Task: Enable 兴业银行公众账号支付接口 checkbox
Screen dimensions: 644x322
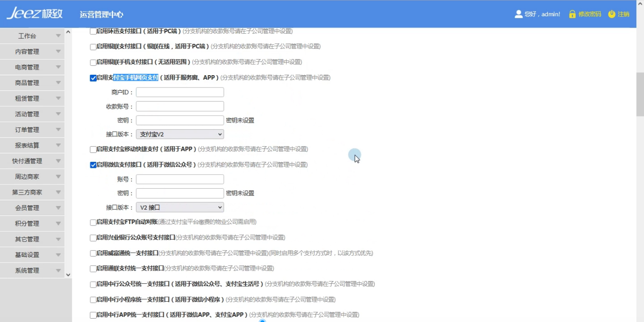Action: click(93, 238)
